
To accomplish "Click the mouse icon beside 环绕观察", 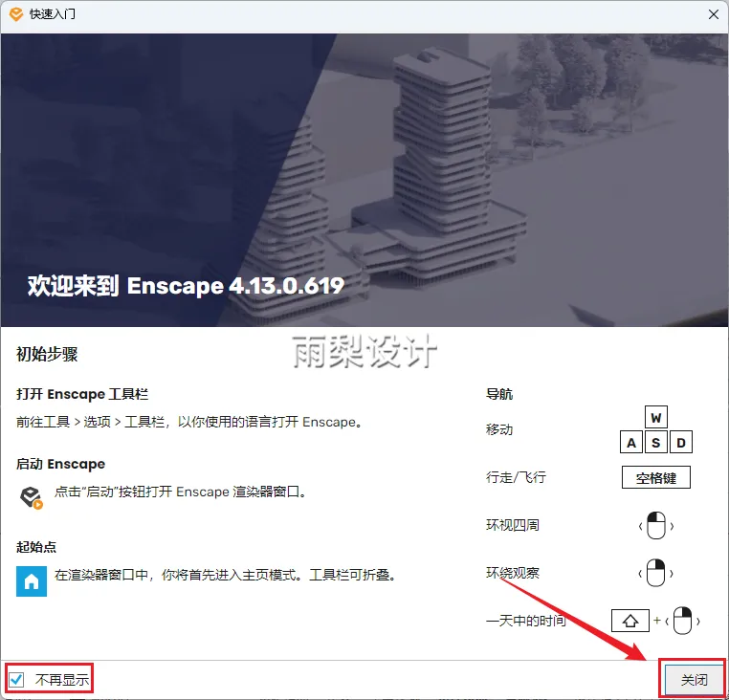I will click(x=656, y=573).
